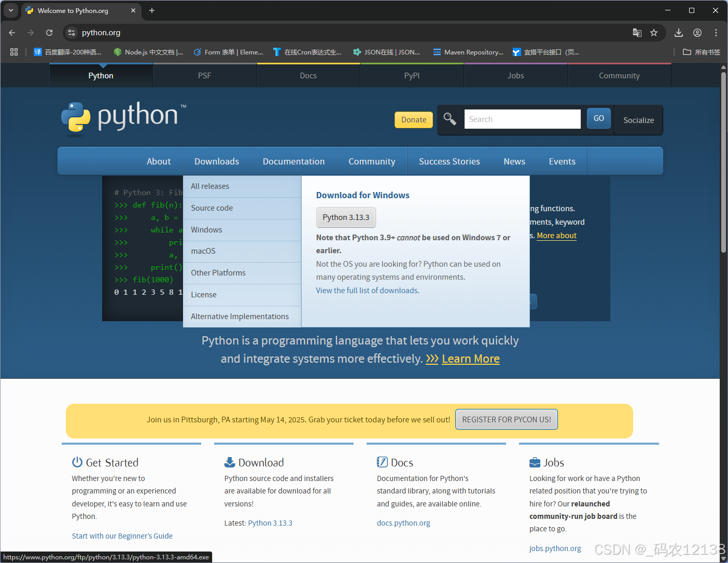
Task: Open the Form 表单 Element bookmark
Action: [228, 52]
